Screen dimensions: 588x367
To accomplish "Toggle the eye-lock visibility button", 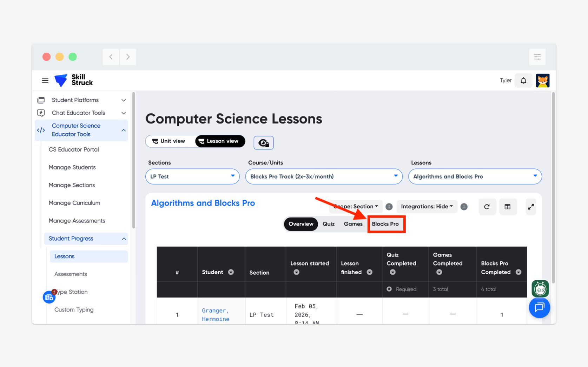I will (x=264, y=142).
